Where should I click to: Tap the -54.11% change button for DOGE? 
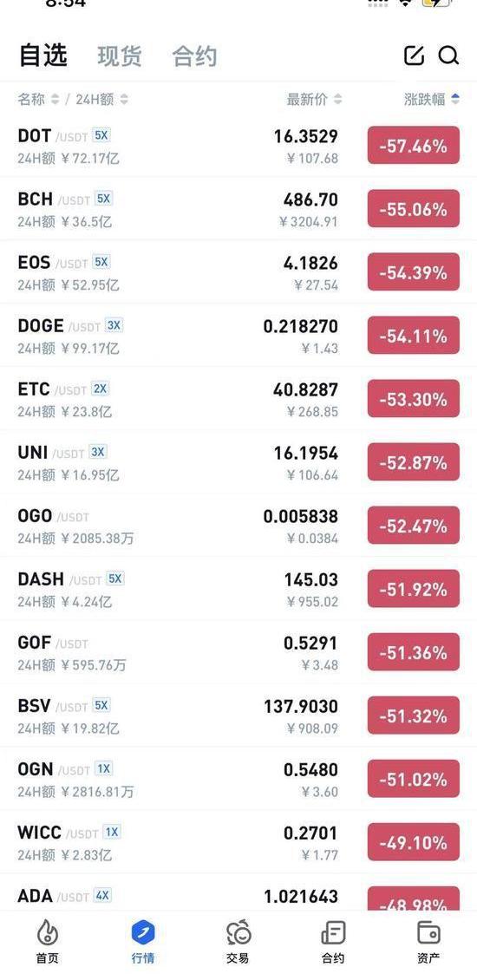[x=413, y=336]
